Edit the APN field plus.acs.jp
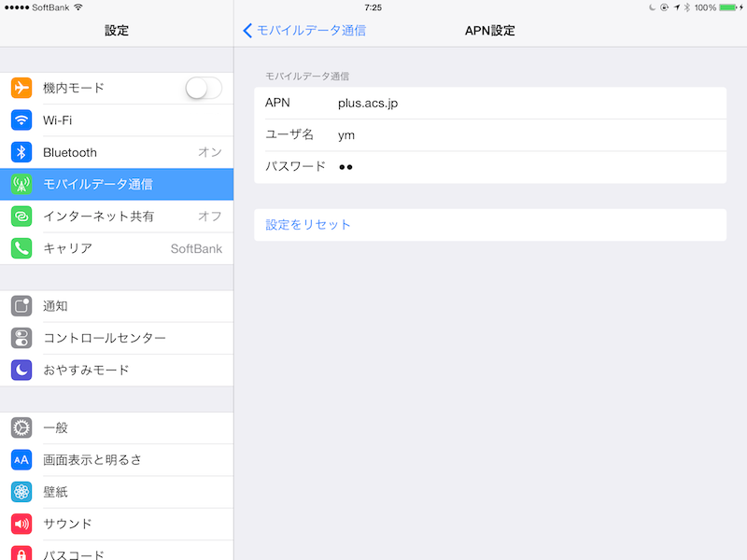Viewport: 747px width, 560px height. pyautogui.click(x=490, y=103)
